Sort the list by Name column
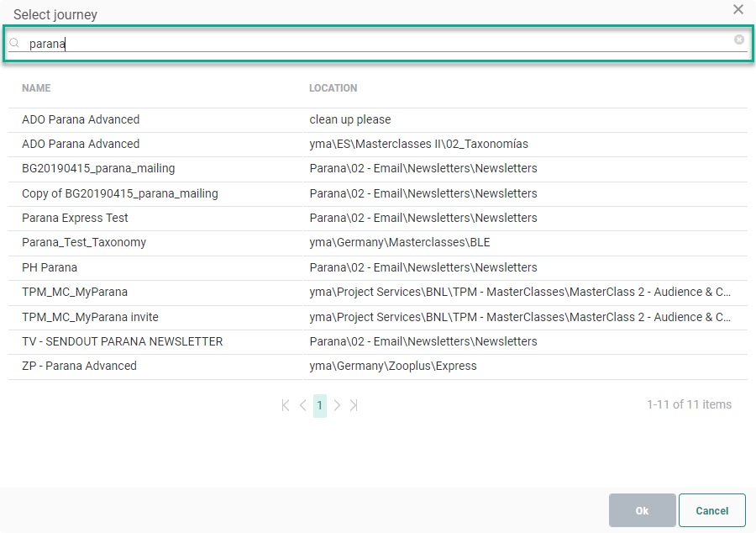 36,88
